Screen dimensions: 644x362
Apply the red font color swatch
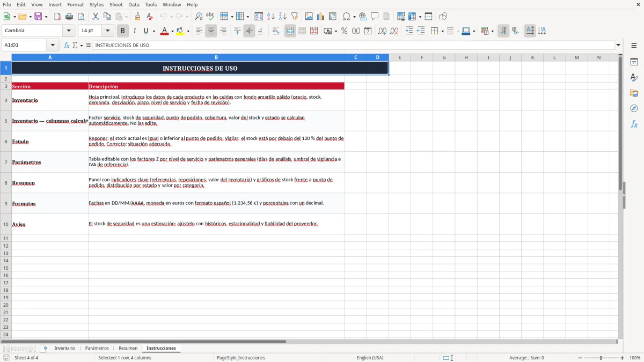[164, 31]
